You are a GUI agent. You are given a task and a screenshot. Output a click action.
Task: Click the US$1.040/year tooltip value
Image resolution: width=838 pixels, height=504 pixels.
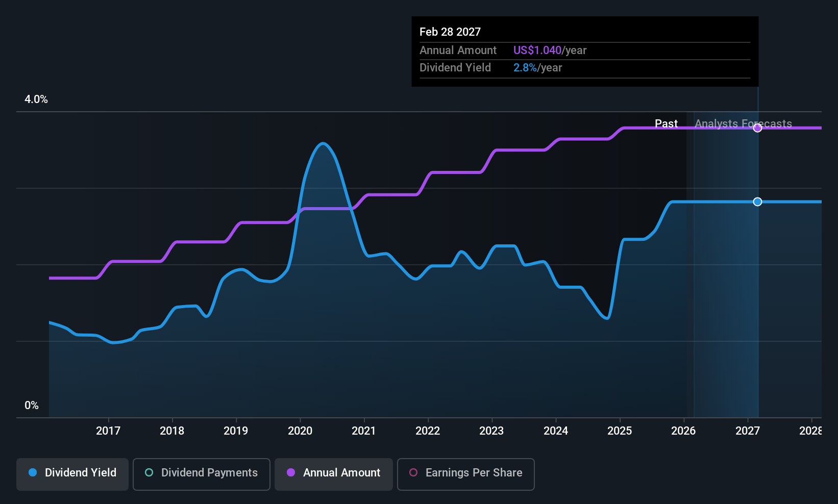click(550, 51)
